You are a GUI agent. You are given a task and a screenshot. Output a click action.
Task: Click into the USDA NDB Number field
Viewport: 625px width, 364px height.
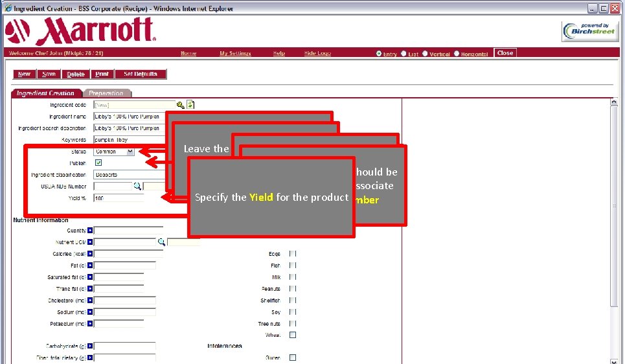click(113, 186)
